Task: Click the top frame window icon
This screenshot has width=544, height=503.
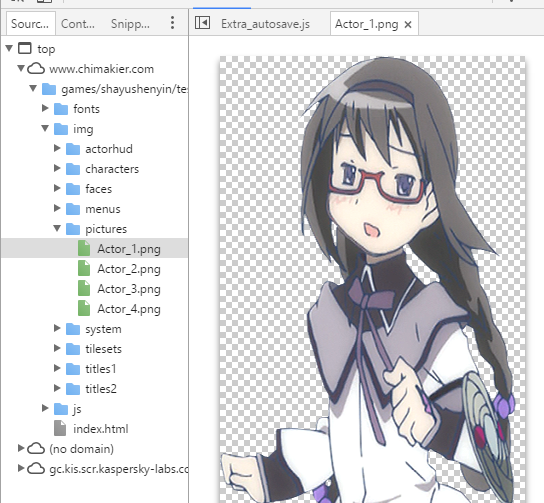Action: click(25, 49)
